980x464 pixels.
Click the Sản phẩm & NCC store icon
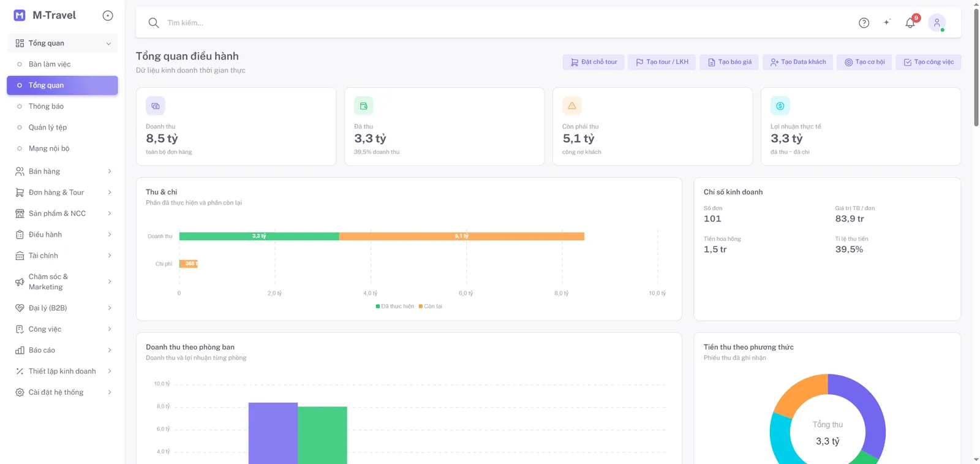point(20,213)
